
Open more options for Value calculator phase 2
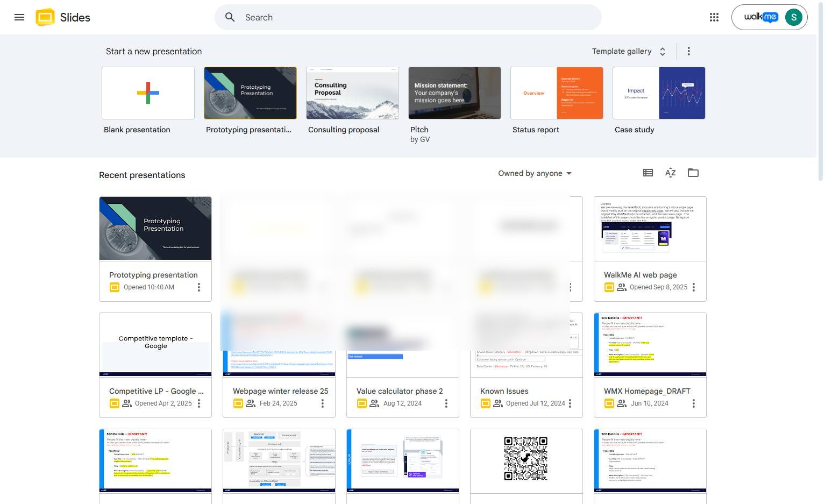(x=446, y=403)
